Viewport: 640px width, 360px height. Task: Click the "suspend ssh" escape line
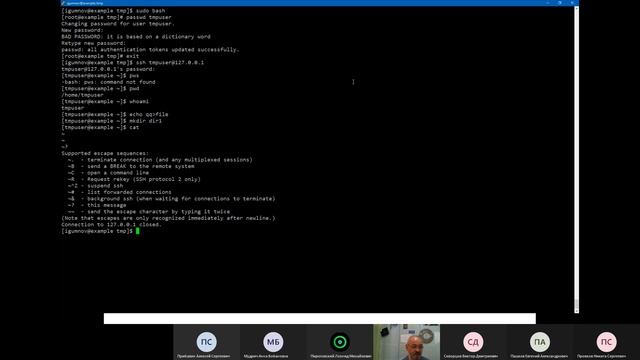96,186
